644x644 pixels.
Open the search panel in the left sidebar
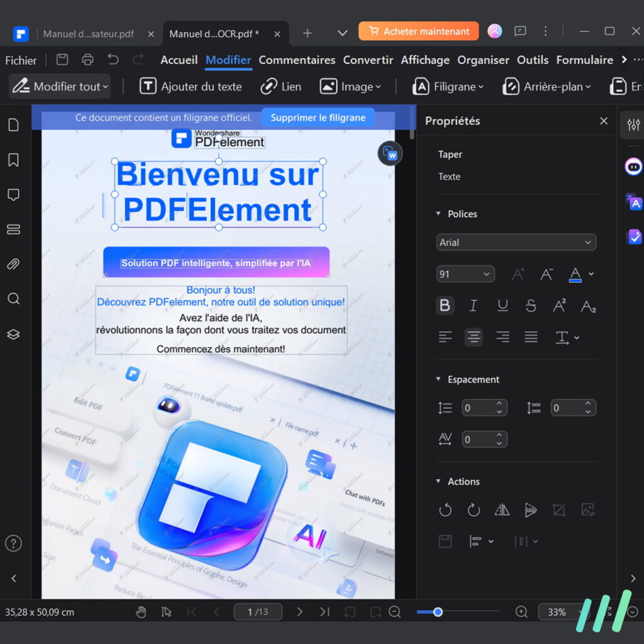(14, 299)
